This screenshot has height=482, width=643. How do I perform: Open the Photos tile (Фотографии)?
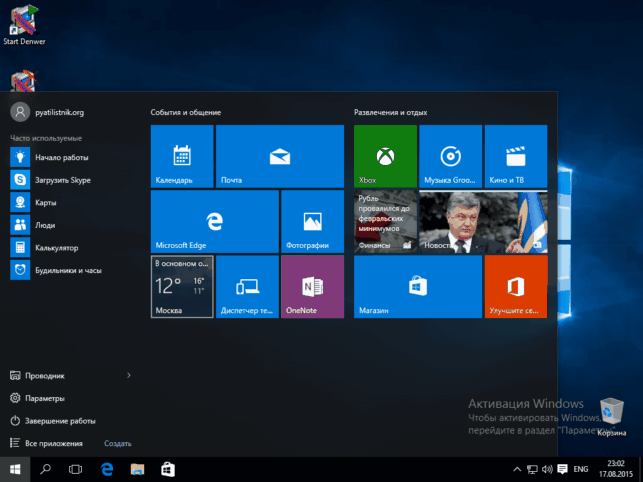click(312, 222)
